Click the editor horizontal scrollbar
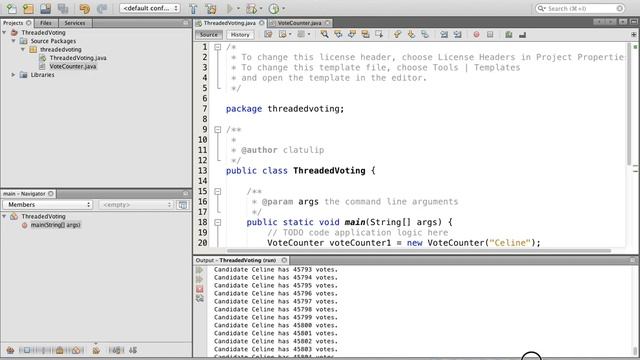Viewport: 640px width, 360px height. [418, 251]
